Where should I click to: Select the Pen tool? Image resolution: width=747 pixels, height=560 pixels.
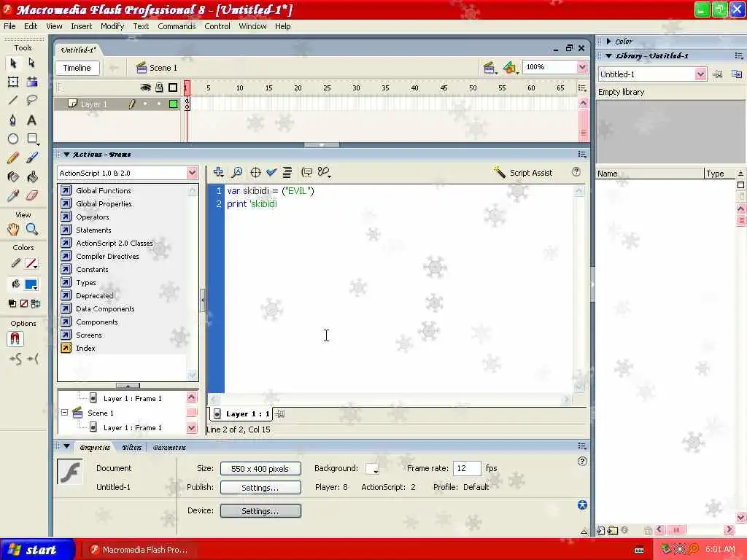(x=13, y=120)
